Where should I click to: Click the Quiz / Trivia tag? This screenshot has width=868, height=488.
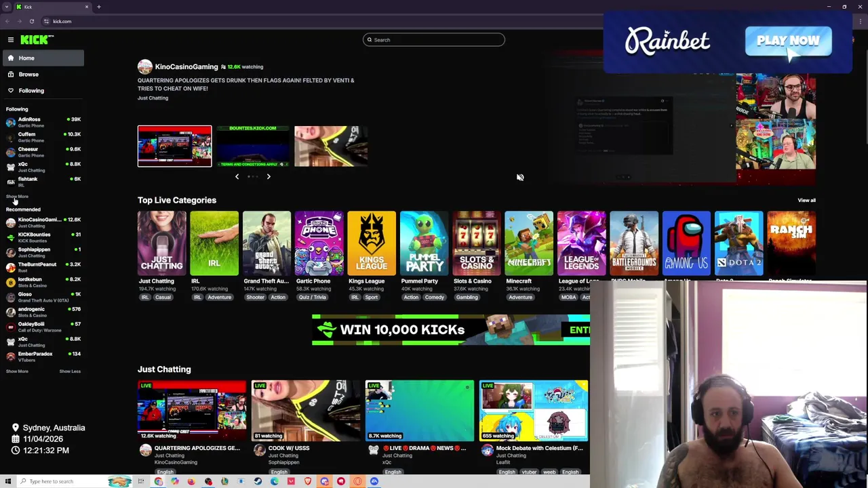coord(313,298)
